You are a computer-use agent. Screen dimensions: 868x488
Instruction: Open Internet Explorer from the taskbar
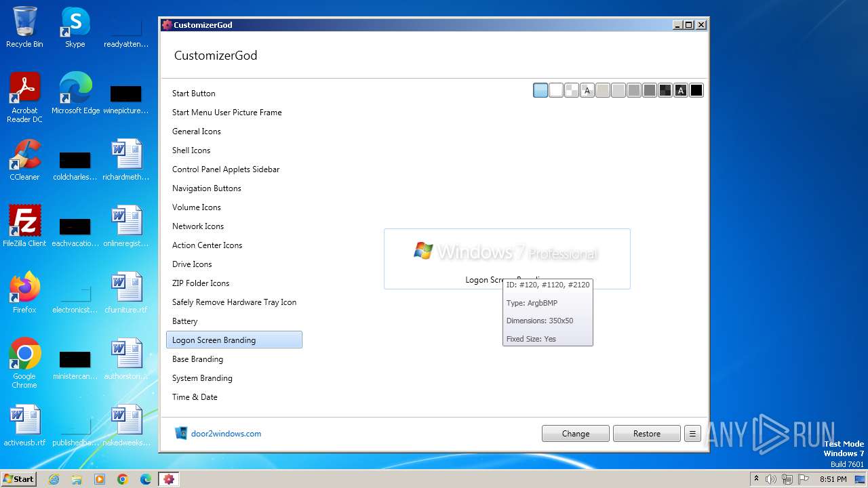(x=54, y=479)
